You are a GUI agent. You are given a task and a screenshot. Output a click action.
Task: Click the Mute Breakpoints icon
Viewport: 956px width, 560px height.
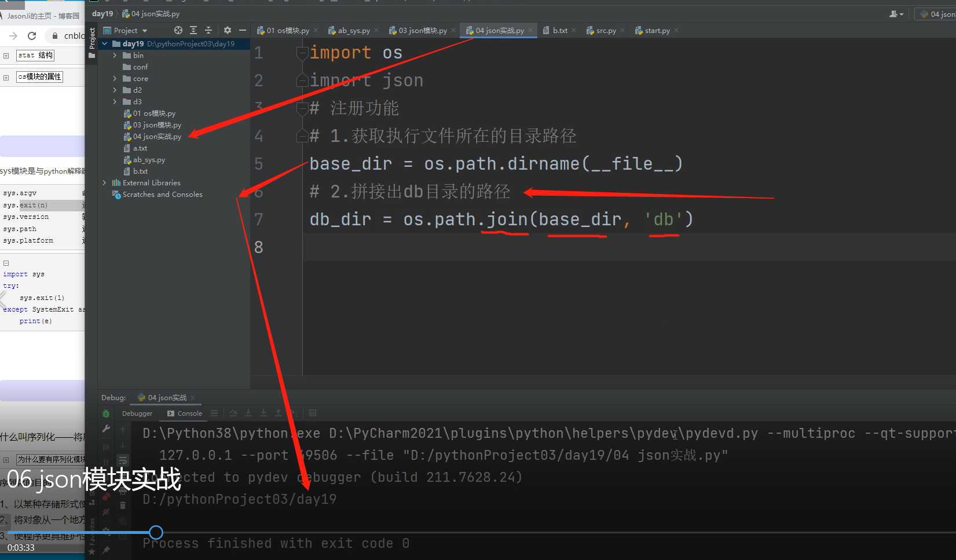click(x=106, y=512)
